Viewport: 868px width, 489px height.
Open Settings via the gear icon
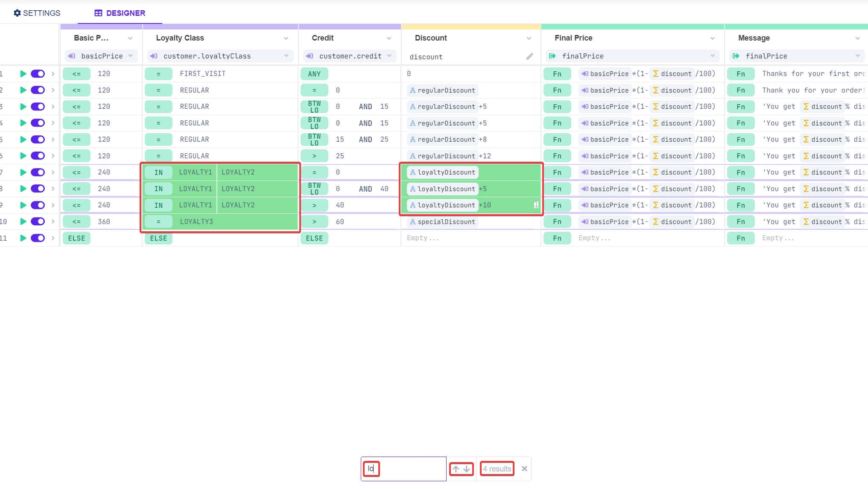17,13
